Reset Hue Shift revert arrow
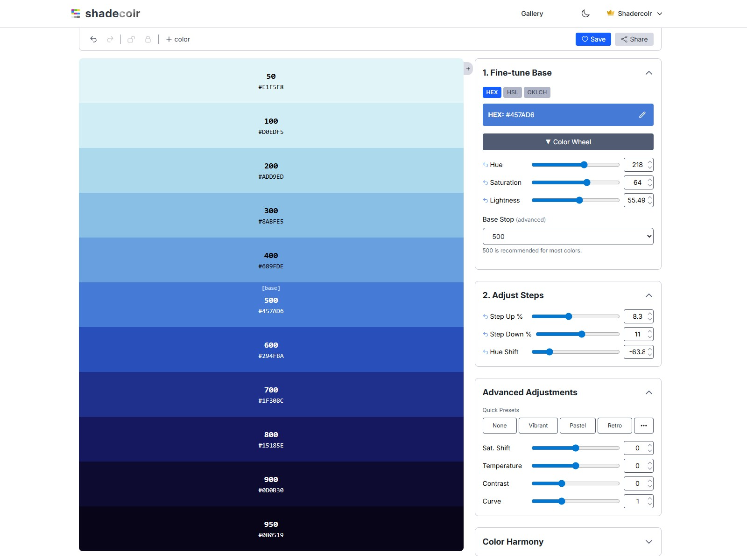Image resolution: width=747 pixels, height=560 pixels. click(x=486, y=352)
